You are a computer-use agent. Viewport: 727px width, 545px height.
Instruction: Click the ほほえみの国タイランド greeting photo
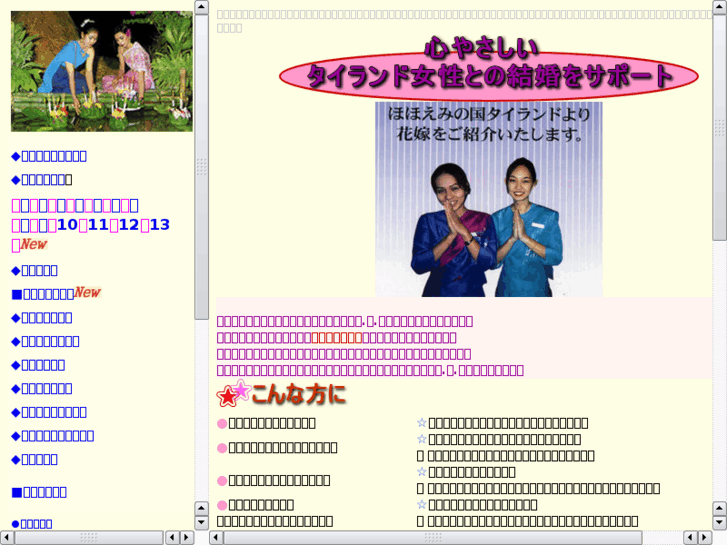[489, 199]
